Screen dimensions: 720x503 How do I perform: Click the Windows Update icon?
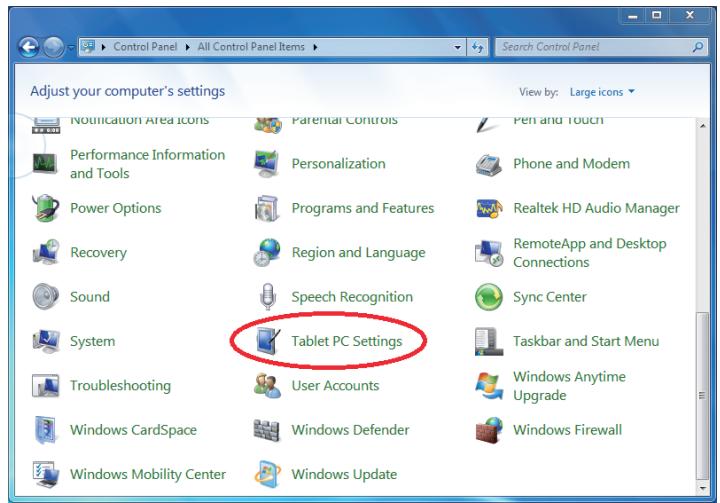pyautogui.click(x=268, y=474)
